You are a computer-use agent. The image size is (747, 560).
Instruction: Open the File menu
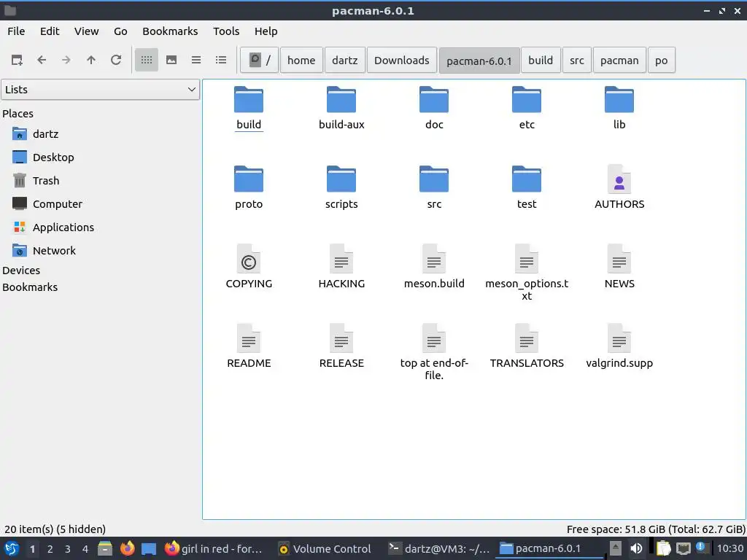[16, 31]
